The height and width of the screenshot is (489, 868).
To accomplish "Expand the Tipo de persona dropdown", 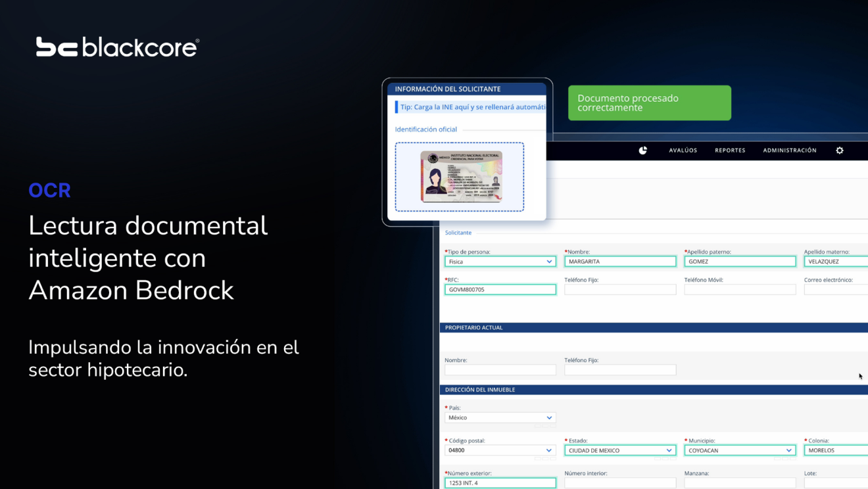I will coord(500,262).
